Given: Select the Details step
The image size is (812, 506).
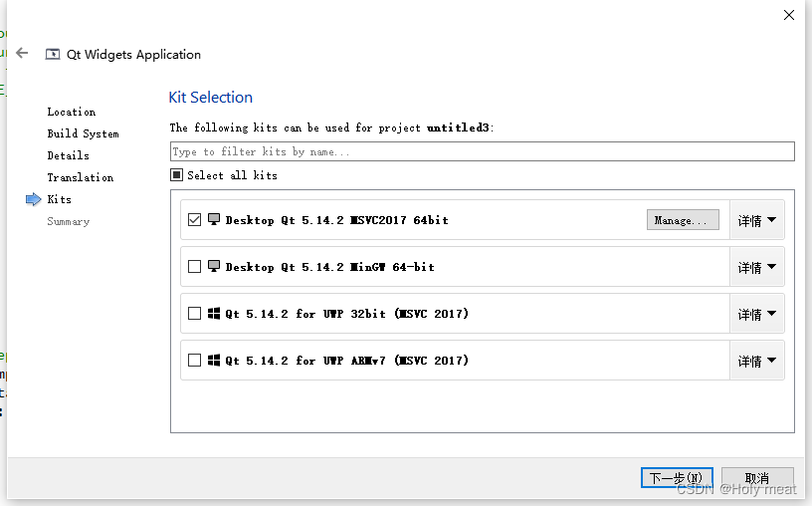Looking at the screenshot, I should [68, 155].
